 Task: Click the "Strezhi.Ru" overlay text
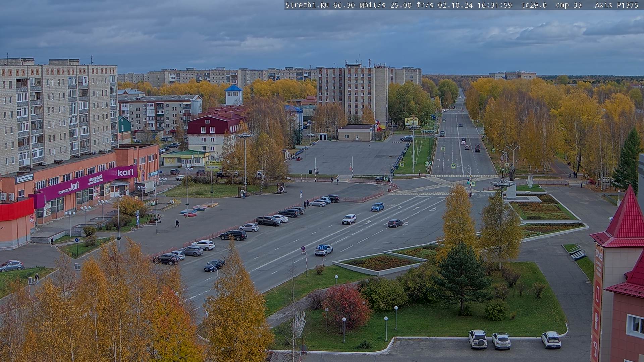tap(308, 5)
